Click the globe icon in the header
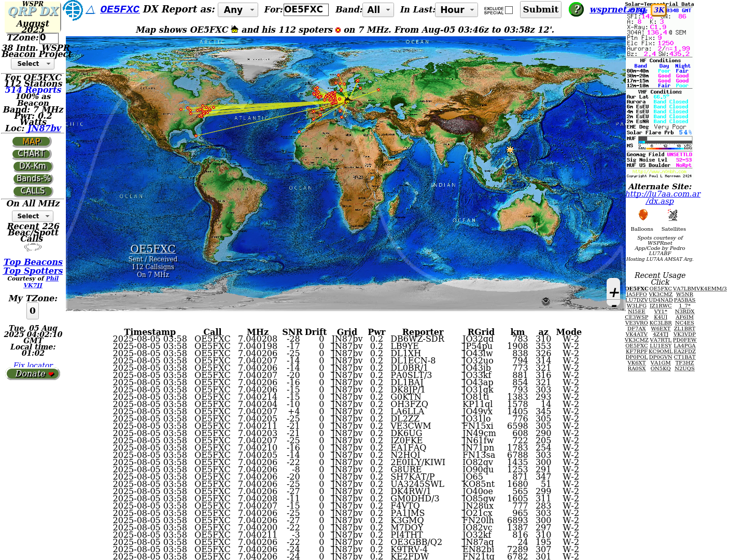This screenshot has height=560, width=730. click(73, 10)
